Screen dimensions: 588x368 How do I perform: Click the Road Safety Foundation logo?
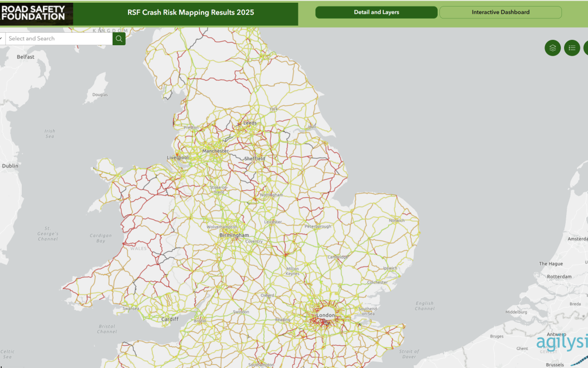pyautogui.click(x=36, y=14)
